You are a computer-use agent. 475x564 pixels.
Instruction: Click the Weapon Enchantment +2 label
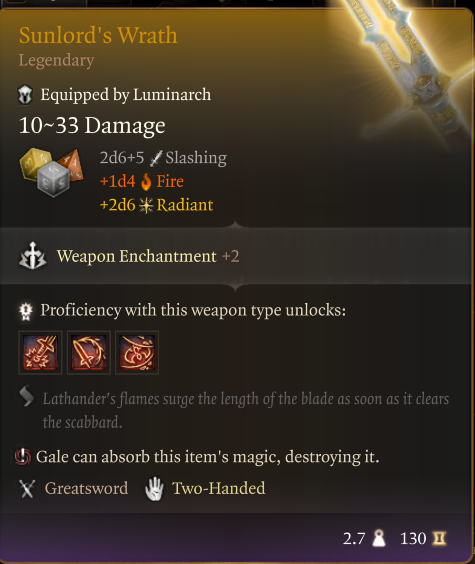pyautogui.click(x=148, y=256)
